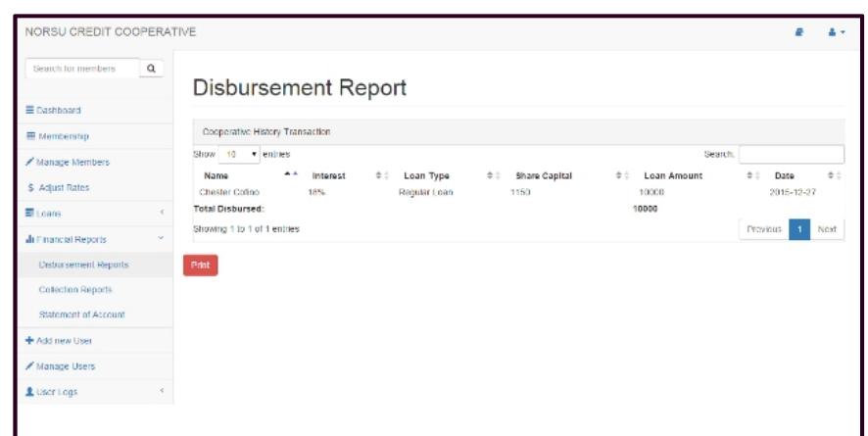This screenshot has width=868, height=436.
Task: Sort table by Share Capital column
Action: tap(568, 175)
